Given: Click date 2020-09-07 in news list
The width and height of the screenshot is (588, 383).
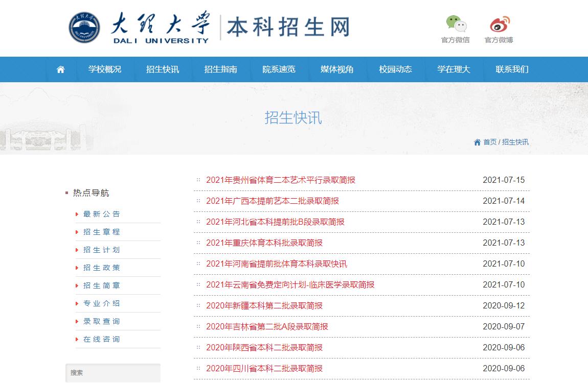Looking at the screenshot, I should click(504, 327).
